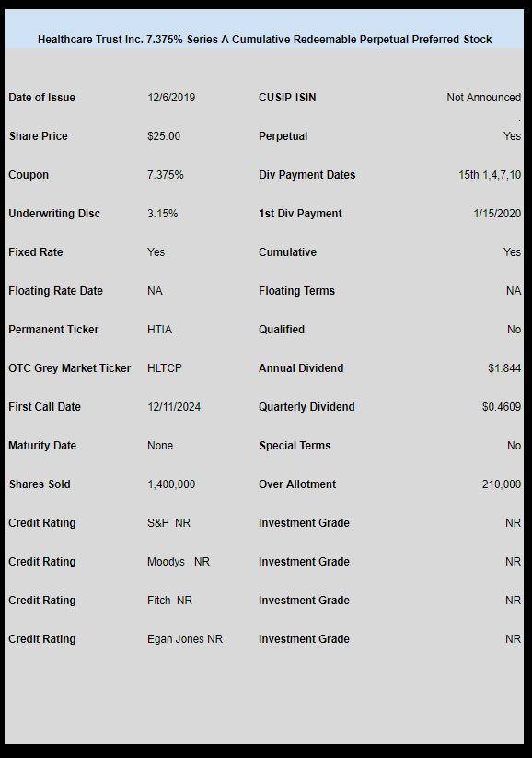
Task: Select the Over Allotment value 210,000
Action: pyautogui.click(x=502, y=484)
